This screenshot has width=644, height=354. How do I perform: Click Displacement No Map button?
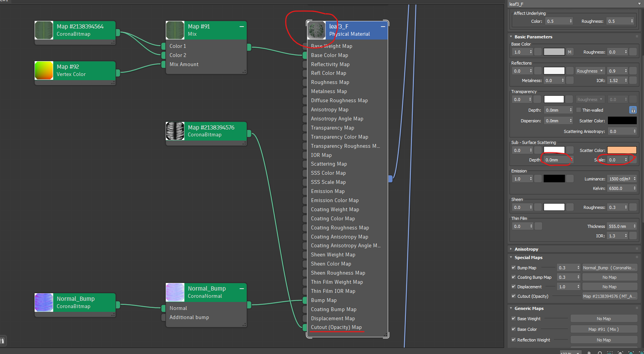pyautogui.click(x=609, y=287)
